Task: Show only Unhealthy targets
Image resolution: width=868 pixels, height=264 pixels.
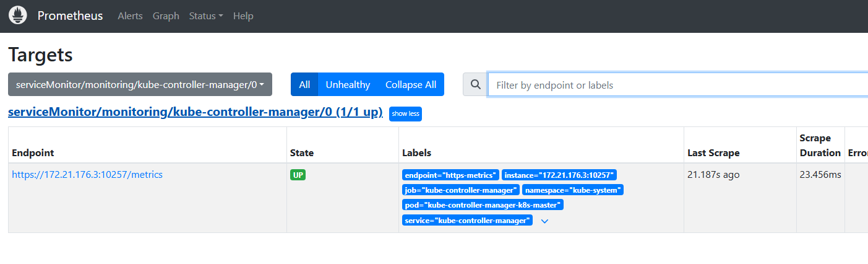Action: 348,85
